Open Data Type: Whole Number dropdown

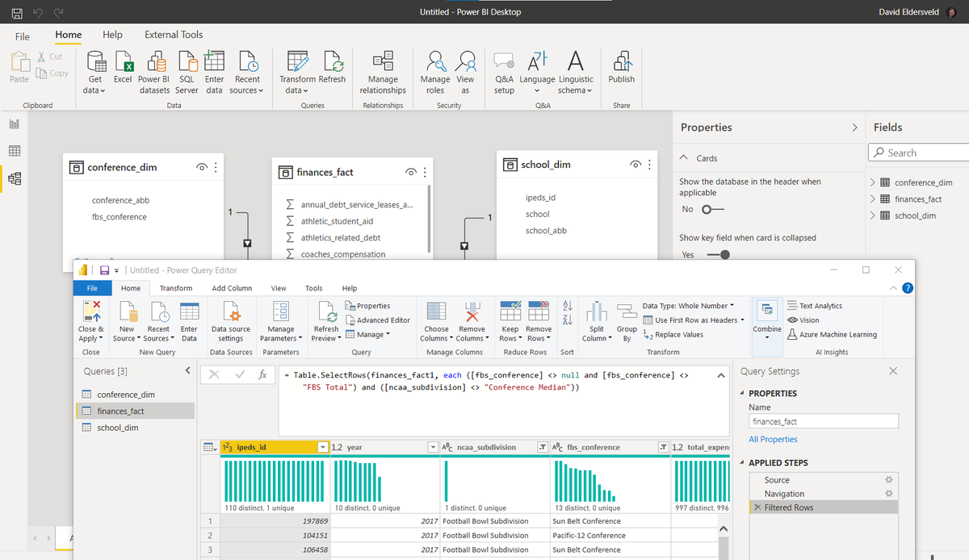[x=688, y=306]
